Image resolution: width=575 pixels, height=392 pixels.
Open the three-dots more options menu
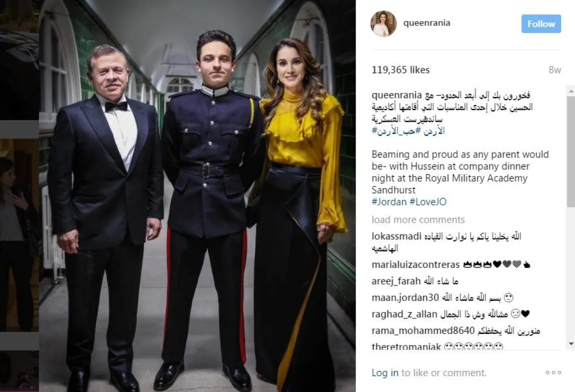tap(553, 372)
